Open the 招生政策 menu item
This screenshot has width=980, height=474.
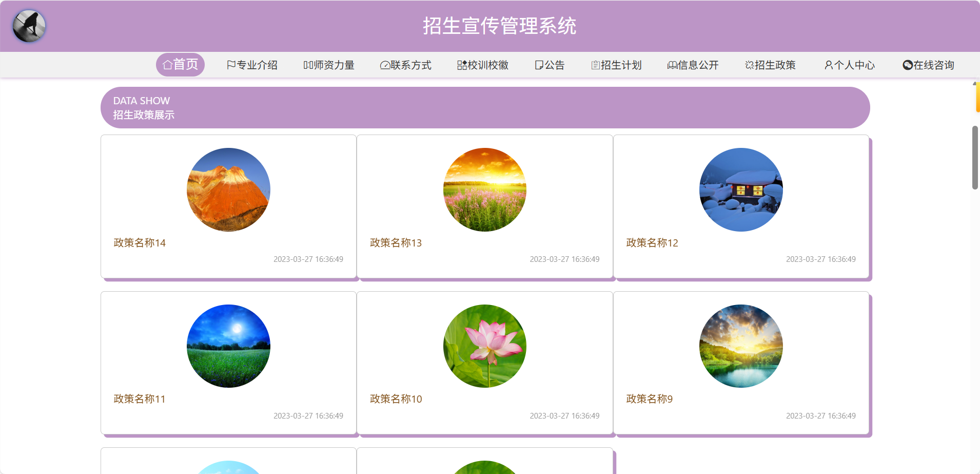point(770,65)
